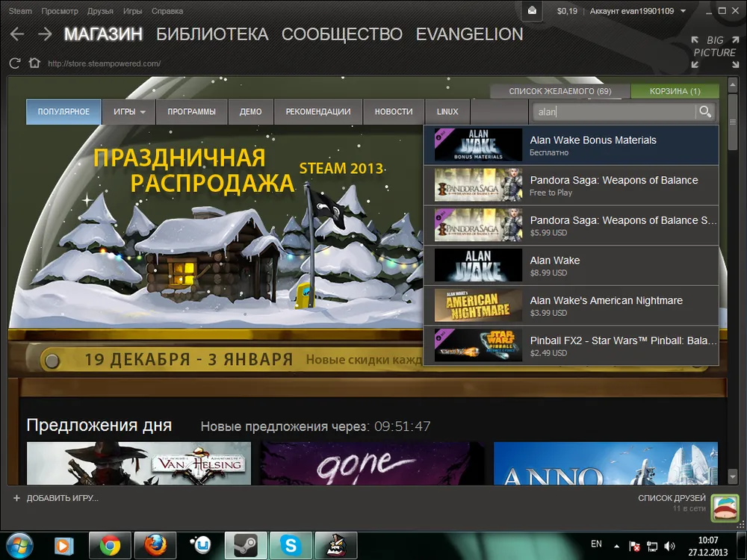Select Pinball FX2 Star Wars result
Image resolution: width=747 pixels, height=560 pixels.
point(571,346)
